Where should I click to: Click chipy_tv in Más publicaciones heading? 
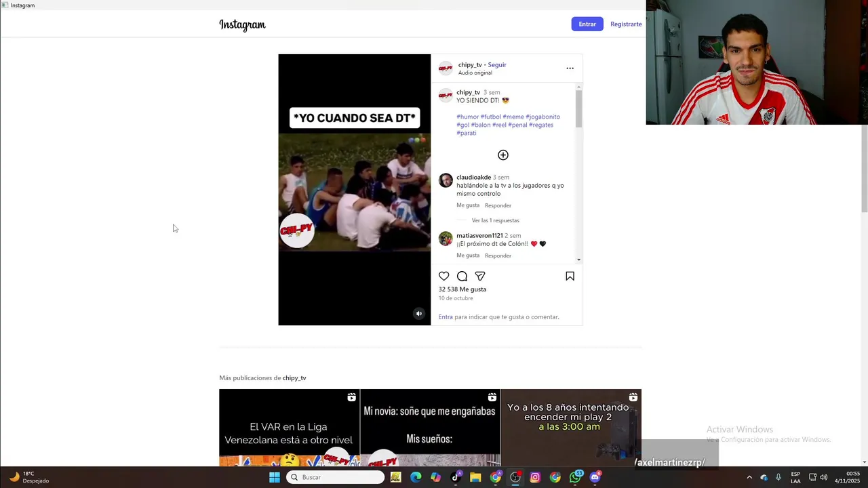click(x=294, y=378)
